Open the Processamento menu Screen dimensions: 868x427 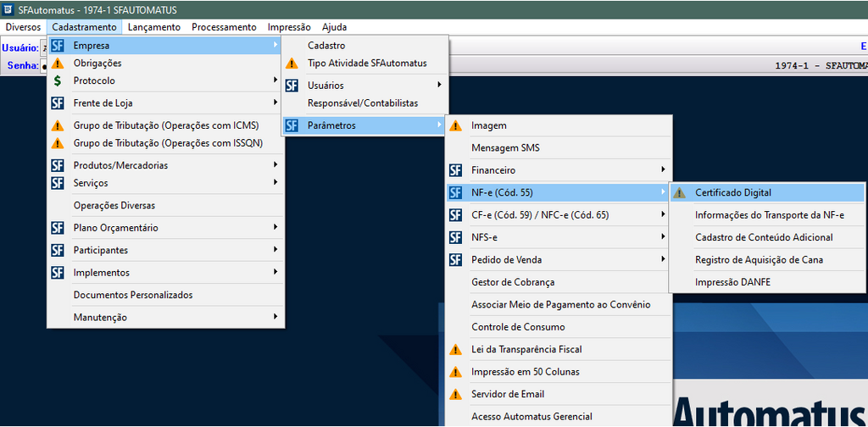point(224,27)
